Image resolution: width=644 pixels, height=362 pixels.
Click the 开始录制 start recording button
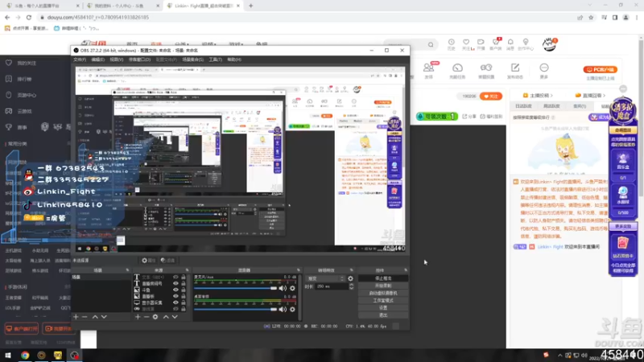(383, 286)
